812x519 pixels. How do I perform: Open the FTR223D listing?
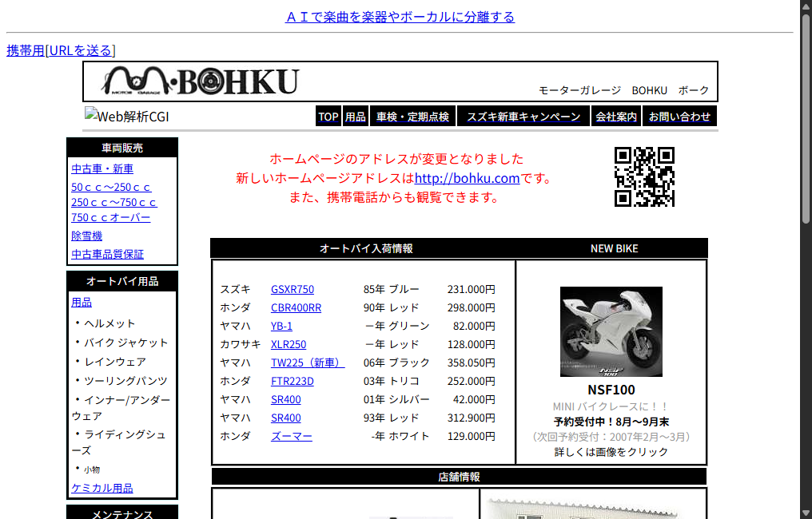292,381
